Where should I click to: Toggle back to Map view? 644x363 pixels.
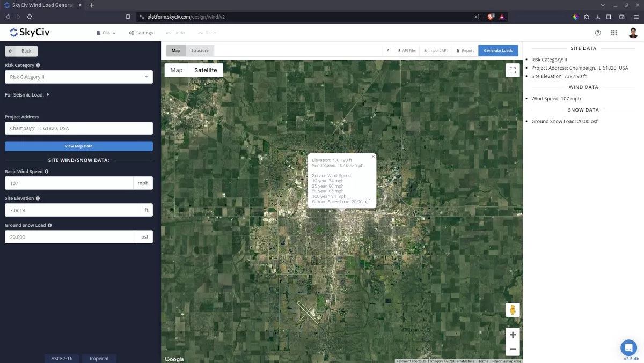point(176,70)
